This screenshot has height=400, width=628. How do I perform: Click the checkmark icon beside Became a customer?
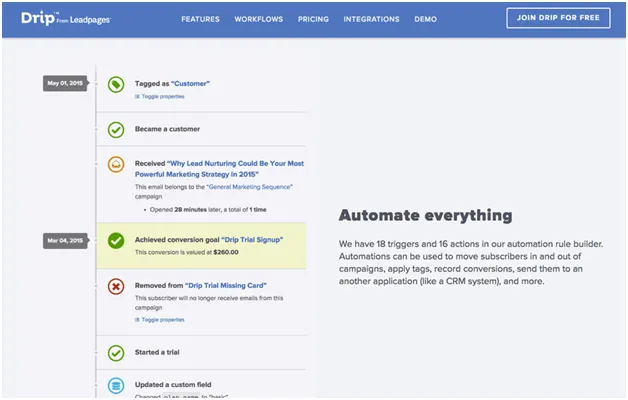[116, 130]
